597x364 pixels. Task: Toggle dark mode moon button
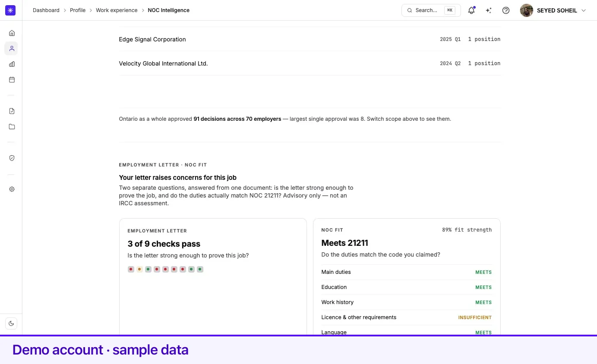11,323
